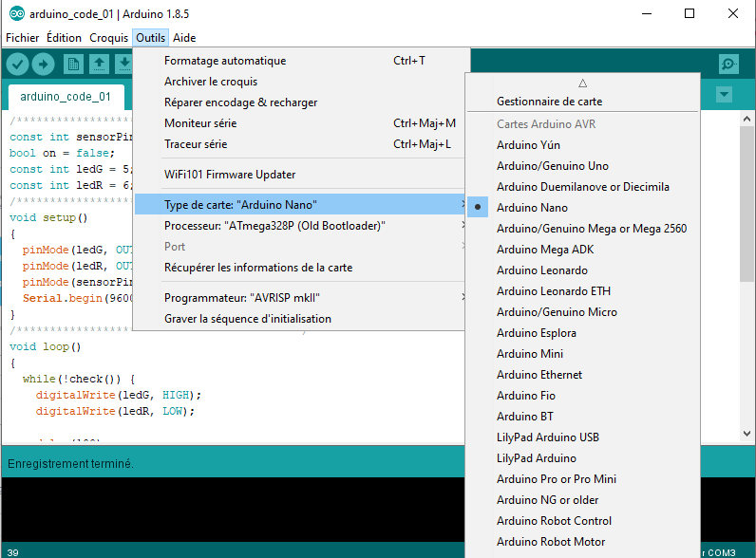Viewport: 756px width, 558px height.
Task: Open the Croquis menu
Action: coord(108,38)
